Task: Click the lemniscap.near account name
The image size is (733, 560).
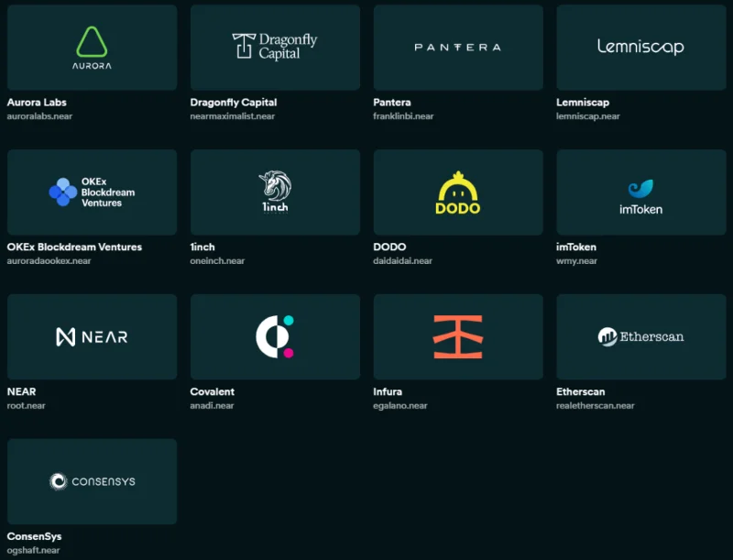Action: [588, 116]
